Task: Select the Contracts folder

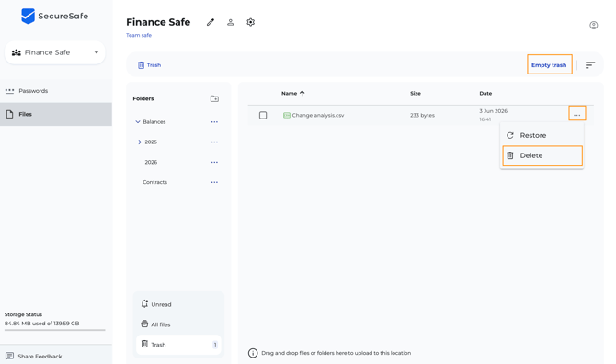Action: tap(154, 182)
